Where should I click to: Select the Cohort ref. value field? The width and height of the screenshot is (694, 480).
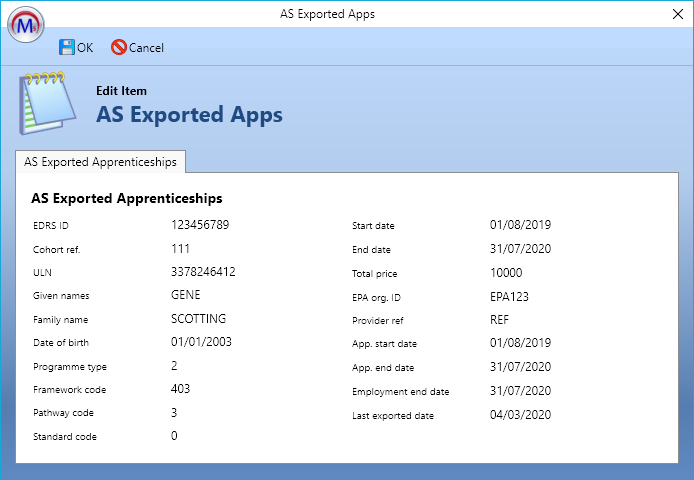(x=181, y=249)
